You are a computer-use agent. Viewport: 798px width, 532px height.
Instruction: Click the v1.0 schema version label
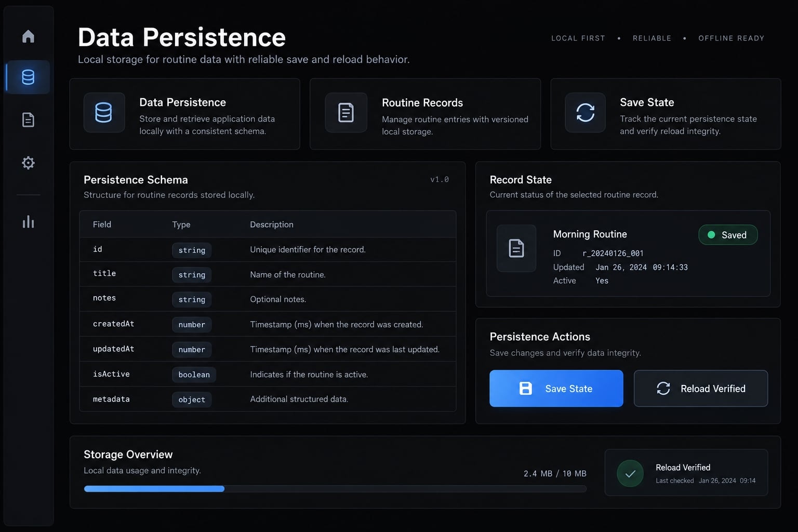pos(440,180)
